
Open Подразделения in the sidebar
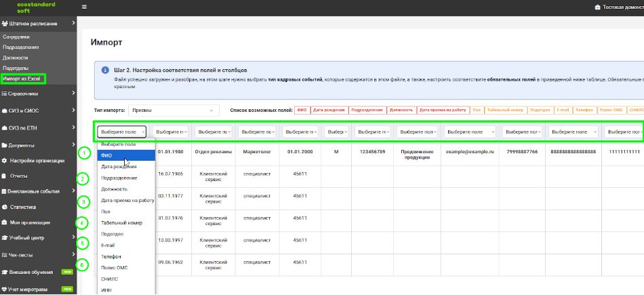click(21, 47)
